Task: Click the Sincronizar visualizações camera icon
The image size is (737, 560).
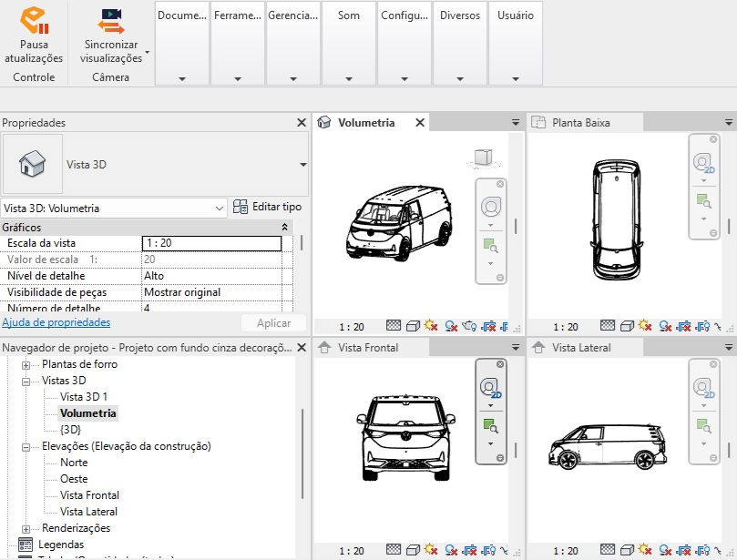Action: point(111,16)
